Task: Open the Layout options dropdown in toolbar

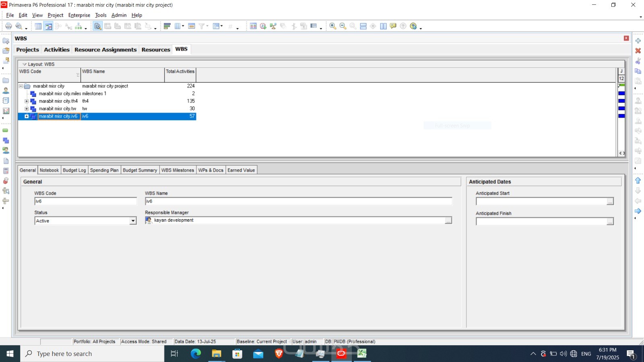Action: coord(221,26)
